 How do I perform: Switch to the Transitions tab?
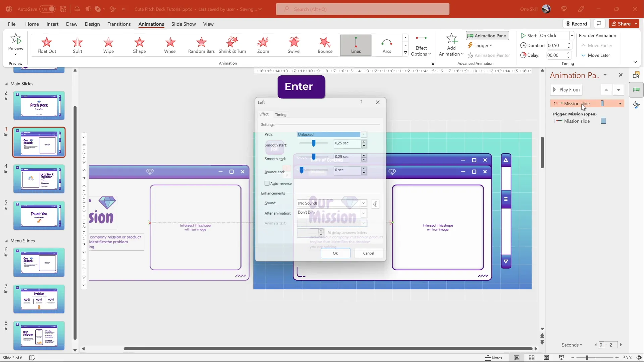click(x=119, y=24)
